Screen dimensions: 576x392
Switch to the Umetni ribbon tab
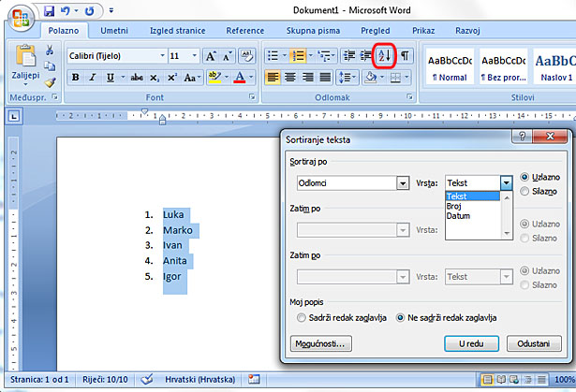[x=114, y=31]
